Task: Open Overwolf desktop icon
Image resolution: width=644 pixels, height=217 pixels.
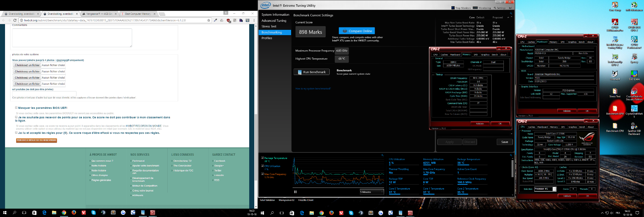Action: click(x=615, y=75)
